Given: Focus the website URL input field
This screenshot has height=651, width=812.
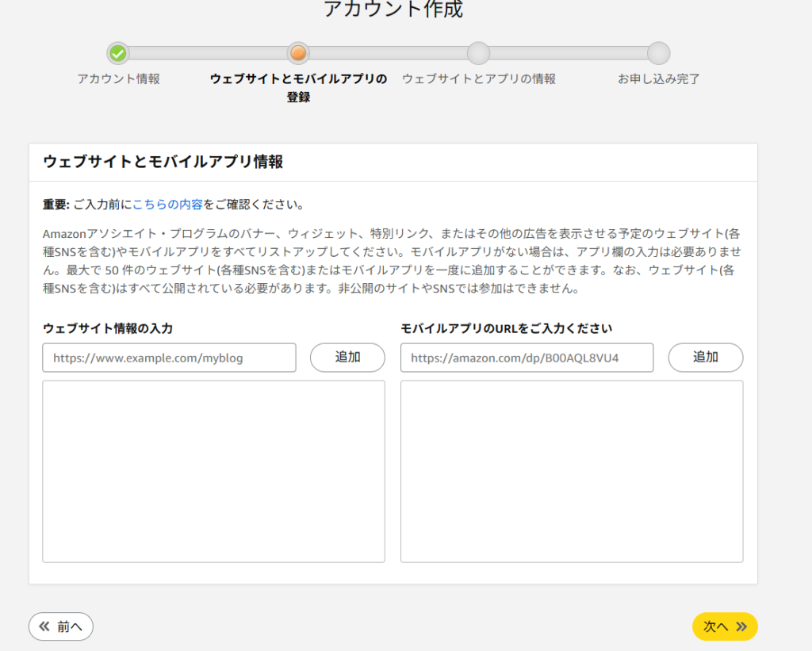Looking at the screenshot, I should 169,358.
